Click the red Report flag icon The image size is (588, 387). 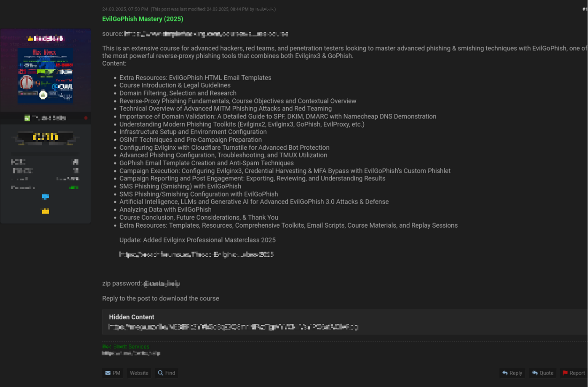(x=565, y=373)
